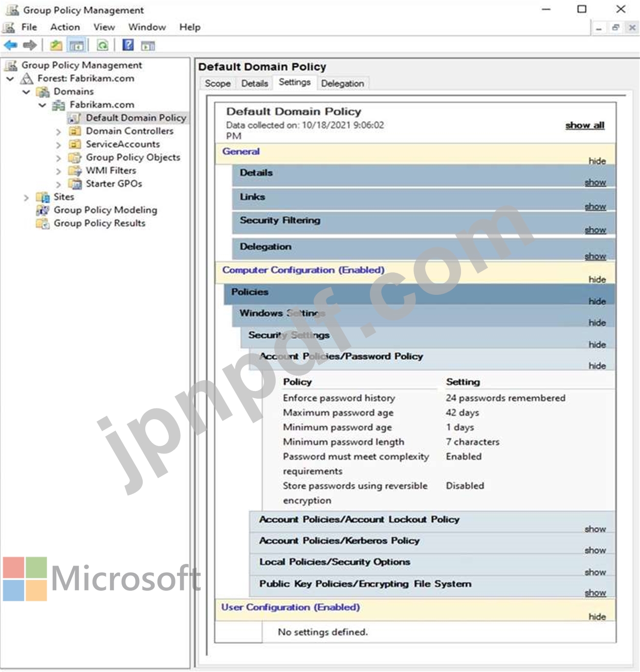Click the "Maximum password age" policy text
The image size is (640, 672).
(x=338, y=413)
